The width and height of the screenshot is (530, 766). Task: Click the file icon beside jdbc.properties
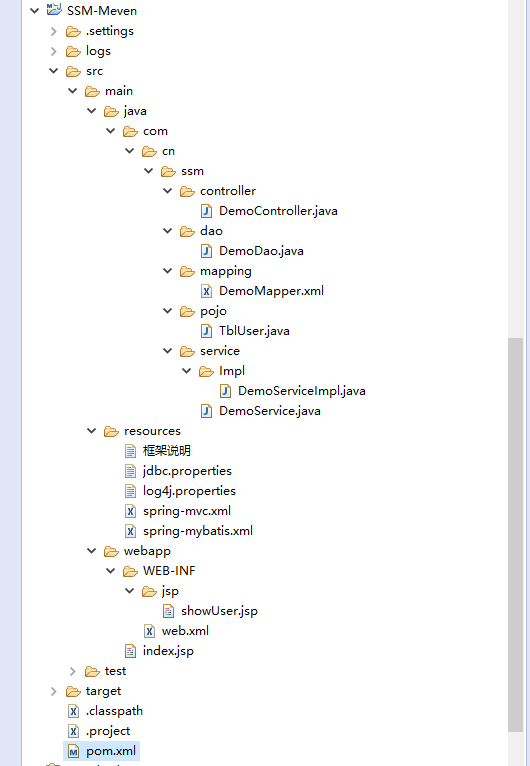(x=130, y=471)
